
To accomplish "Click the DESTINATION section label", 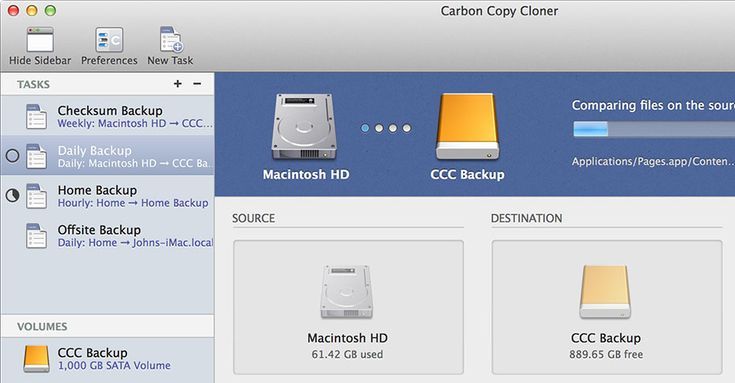I will pyautogui.click(x=526, y=218).
